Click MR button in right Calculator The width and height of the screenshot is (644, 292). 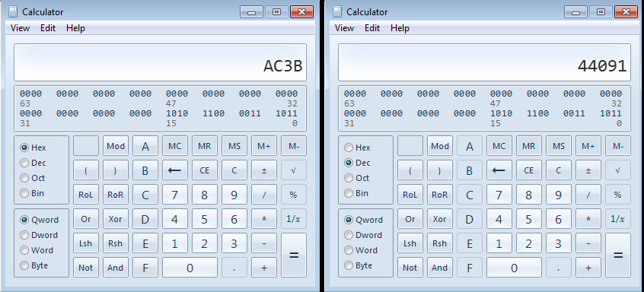(529, 146)
